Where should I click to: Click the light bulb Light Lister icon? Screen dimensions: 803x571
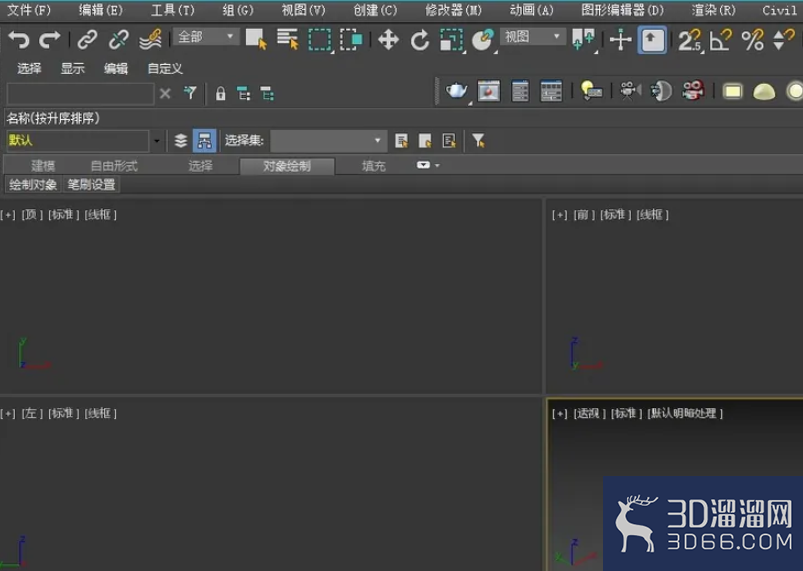coord(591,91)
